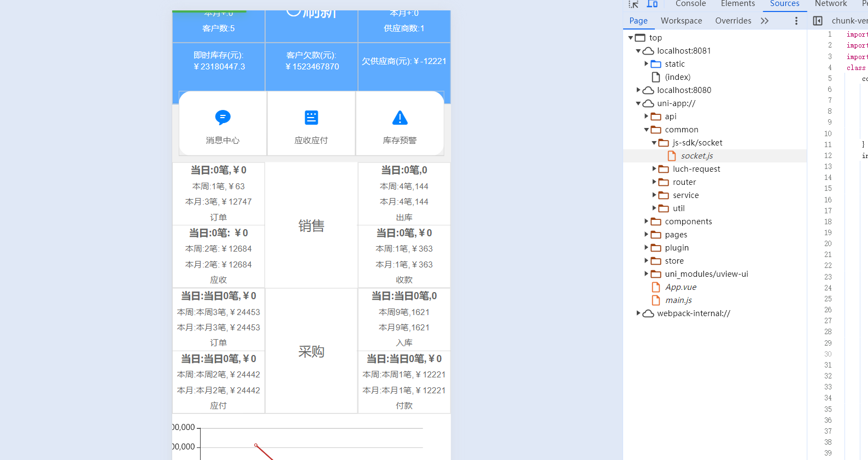Activate the DevTools inspect element icon
The width and height of the screenshot is (868, 460).
pos(634,4)
